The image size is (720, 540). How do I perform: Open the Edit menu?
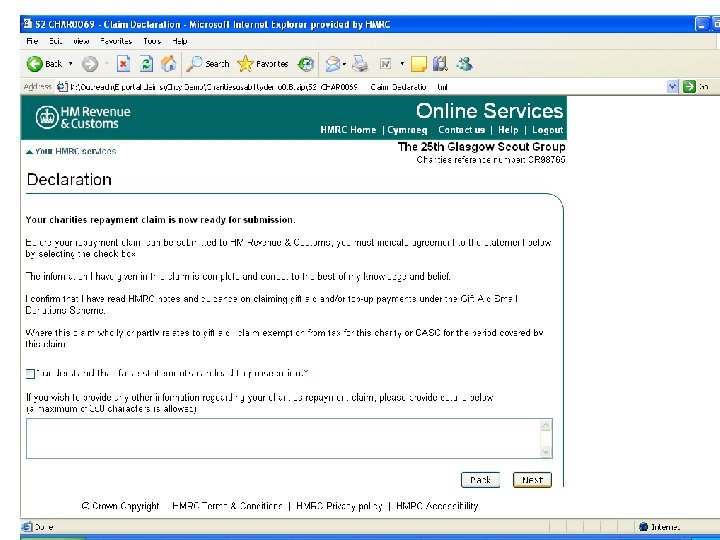click(56, 41)
